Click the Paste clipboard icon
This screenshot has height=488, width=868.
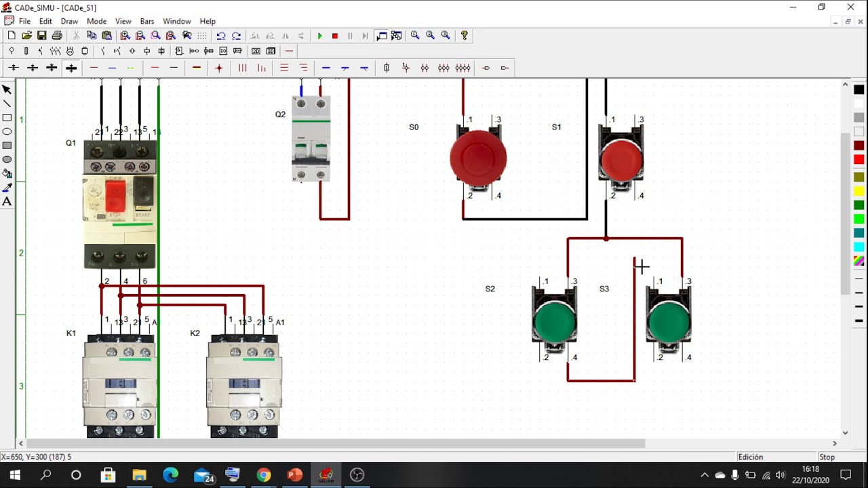(106, 35)
